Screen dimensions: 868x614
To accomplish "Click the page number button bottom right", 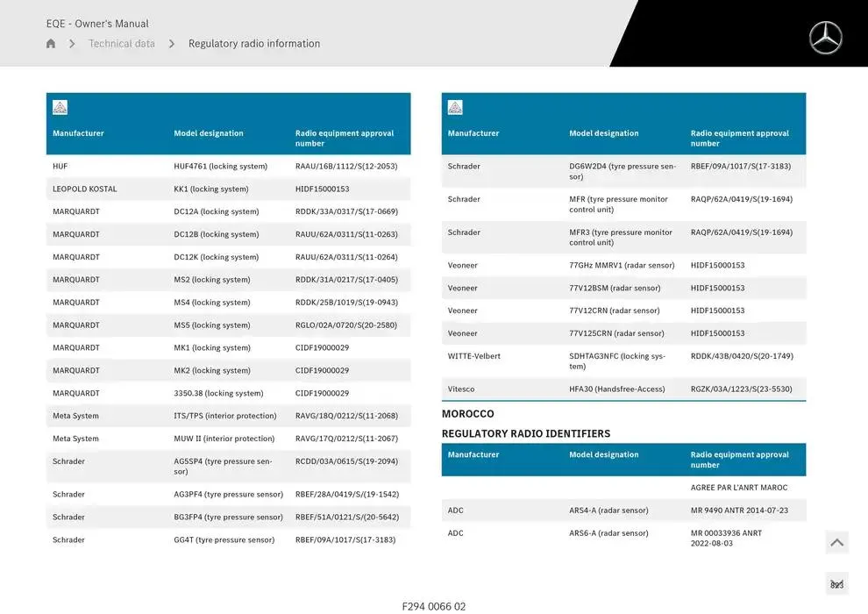I will pos(836,584).
